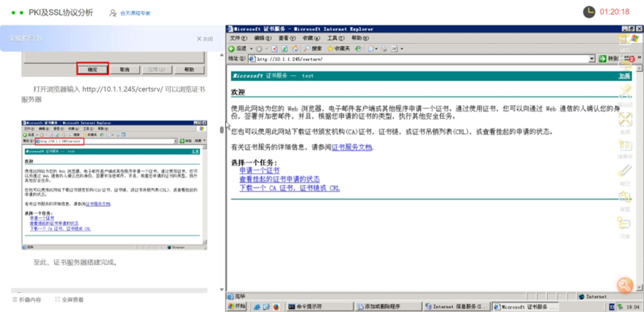The height and width of the screenshot is (312, 644).
Task: Open the Edit button dropdown arrow
Action: [x=402, y=49]
